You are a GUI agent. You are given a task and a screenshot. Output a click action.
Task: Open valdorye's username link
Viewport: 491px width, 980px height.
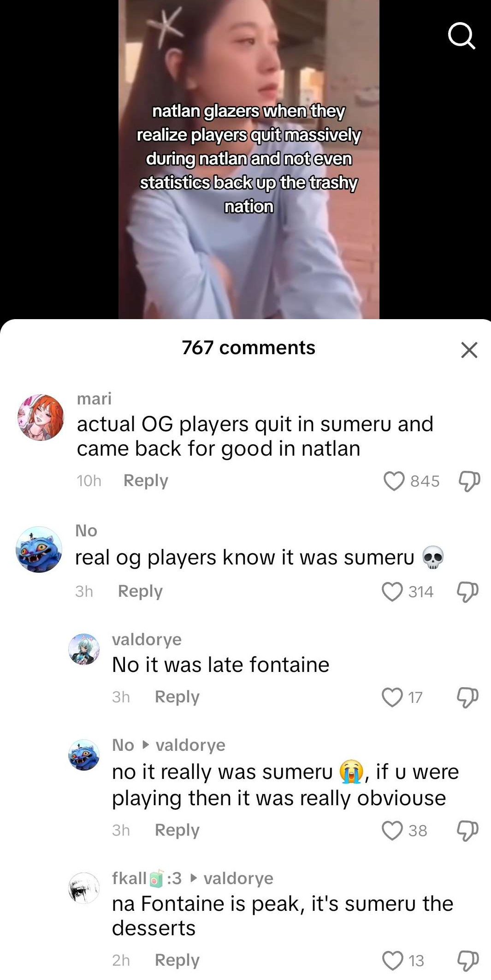coord(147,640)
